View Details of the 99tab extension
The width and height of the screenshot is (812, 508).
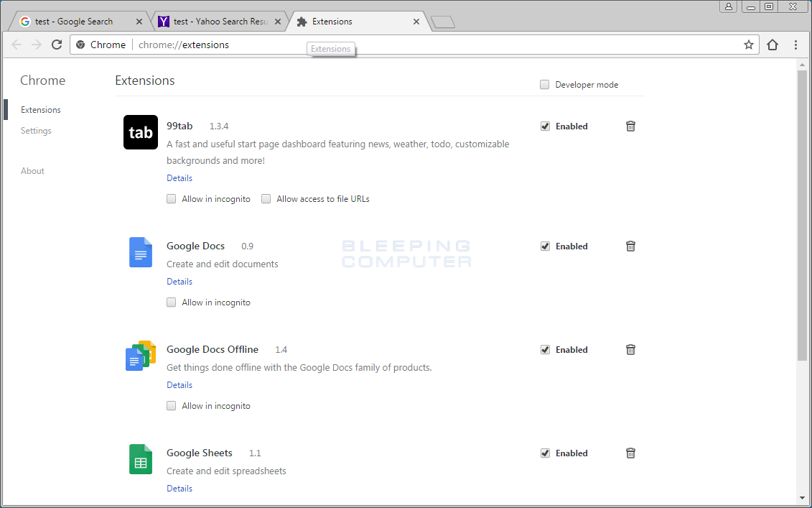[x=179, y=177]
